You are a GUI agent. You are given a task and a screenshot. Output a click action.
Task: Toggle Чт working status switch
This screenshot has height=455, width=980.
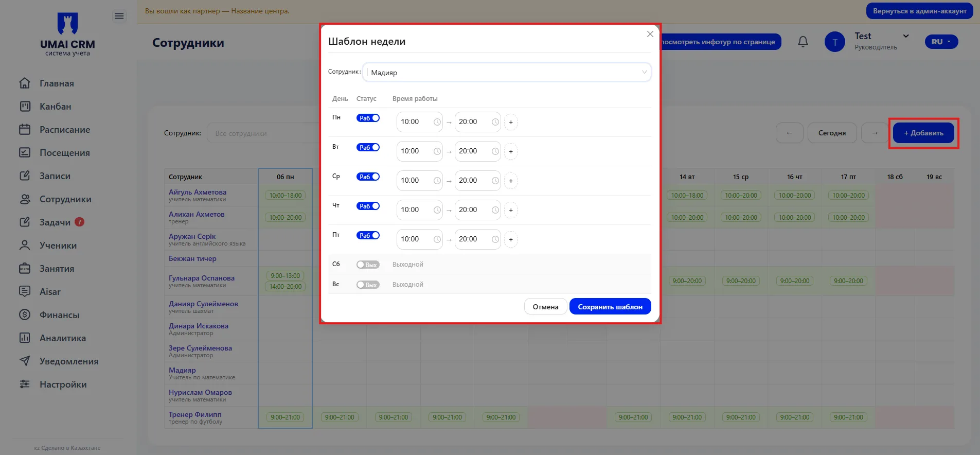(x=368, y=206)
